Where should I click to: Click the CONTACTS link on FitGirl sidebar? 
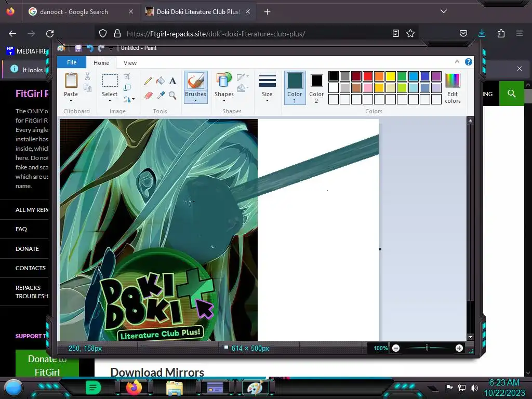31,268
